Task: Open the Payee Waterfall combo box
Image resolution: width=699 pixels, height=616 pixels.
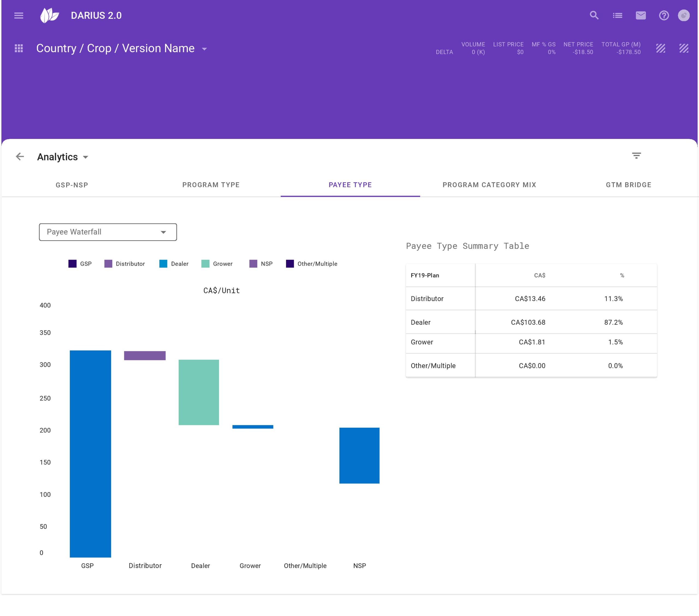Action: point(108,232)
